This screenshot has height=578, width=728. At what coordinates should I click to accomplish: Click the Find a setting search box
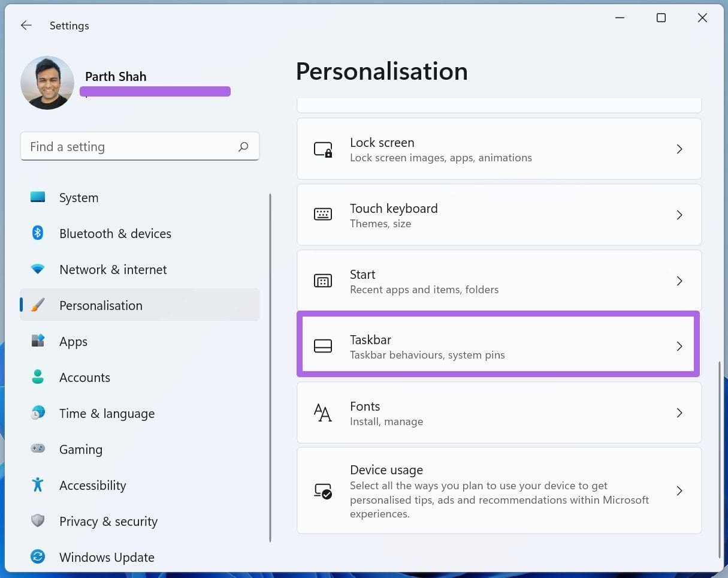(140, 146)
